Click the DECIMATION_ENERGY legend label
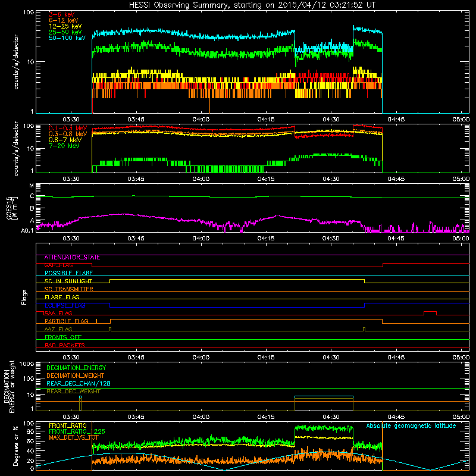Image resolution: width=476 pixels, height=476 pixels. coord(76,368)
